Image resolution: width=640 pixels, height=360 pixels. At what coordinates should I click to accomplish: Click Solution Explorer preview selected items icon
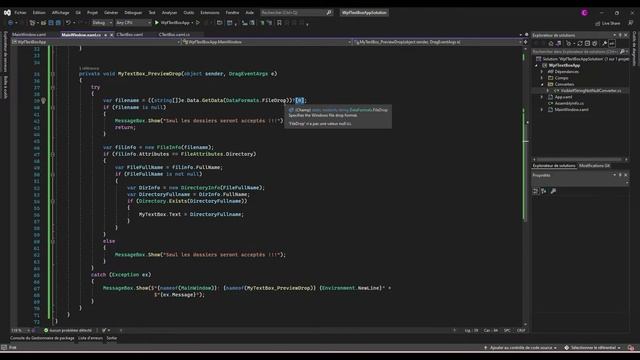[x=612, y=43]
